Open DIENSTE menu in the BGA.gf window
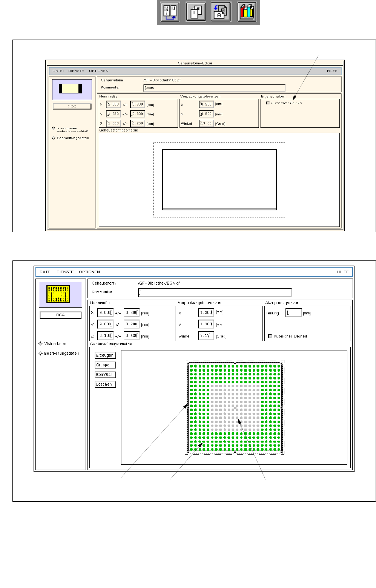This screenshot has width=376, height=588. click(65, 272)
